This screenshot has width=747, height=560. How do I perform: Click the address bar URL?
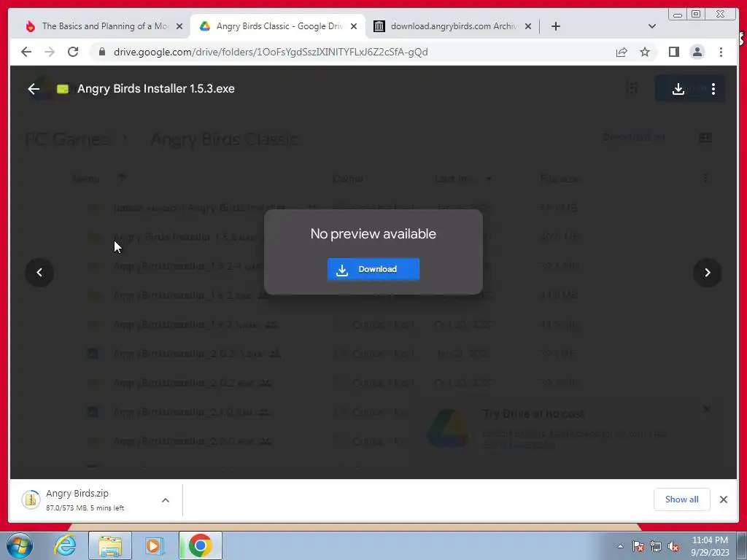click(x=271, y=52)
